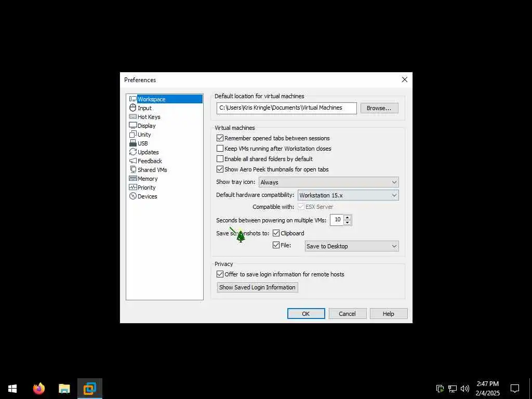
Task: Select the Updates category label
Action: coord(148,152)
